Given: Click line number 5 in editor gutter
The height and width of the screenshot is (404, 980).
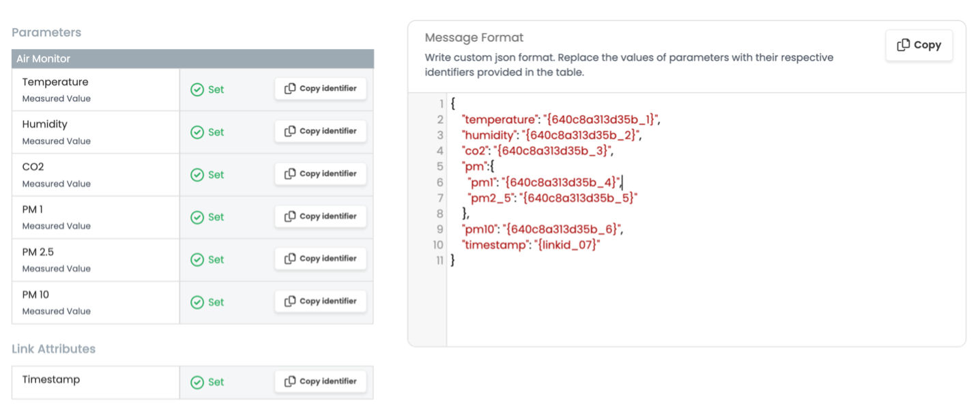Looking at the screenshot, I should coord(439,167).
